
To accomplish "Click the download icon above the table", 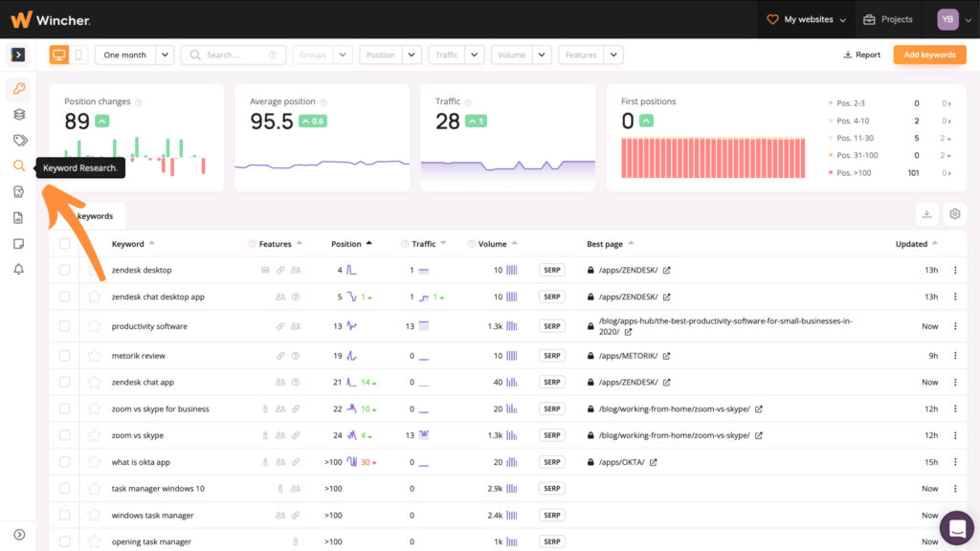I will click(x=926, y=214).
